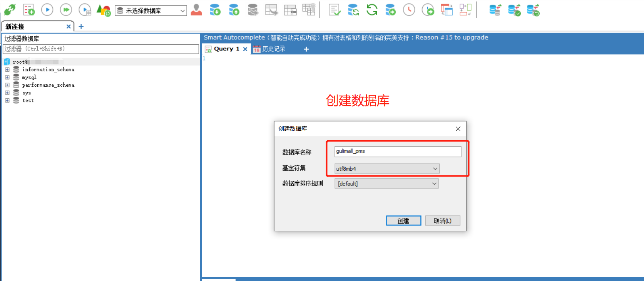Open the 基字符集 utf8mb4 charset dropdown
The height and width of the screenshot is (281, 644).
387,169
